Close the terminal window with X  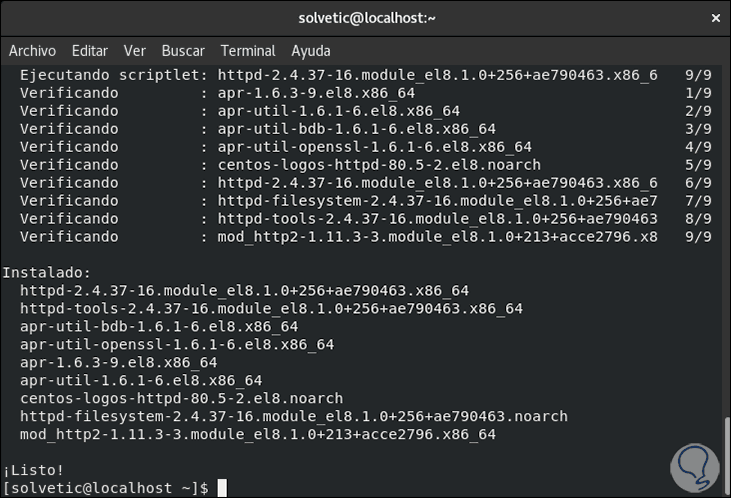pyautogui.click(x=713, y=18)
